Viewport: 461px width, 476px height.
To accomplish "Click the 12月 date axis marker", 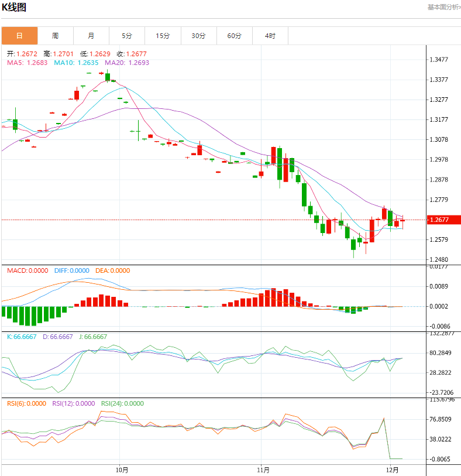I will pos(392,470).
